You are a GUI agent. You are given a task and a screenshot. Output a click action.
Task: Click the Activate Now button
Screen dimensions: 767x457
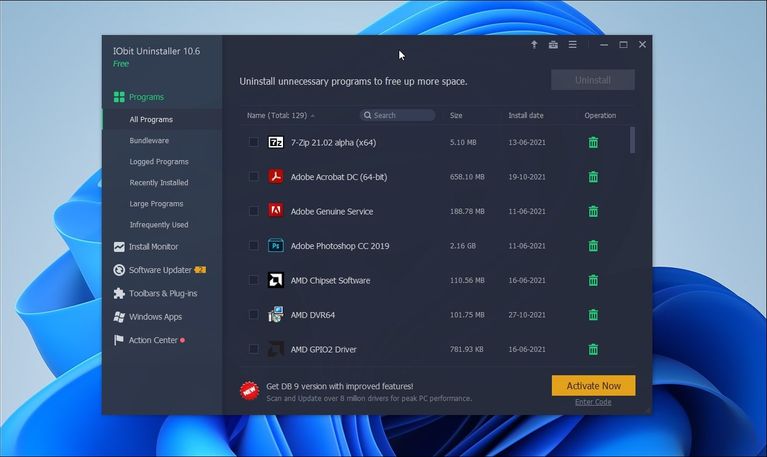pos(593,385)
